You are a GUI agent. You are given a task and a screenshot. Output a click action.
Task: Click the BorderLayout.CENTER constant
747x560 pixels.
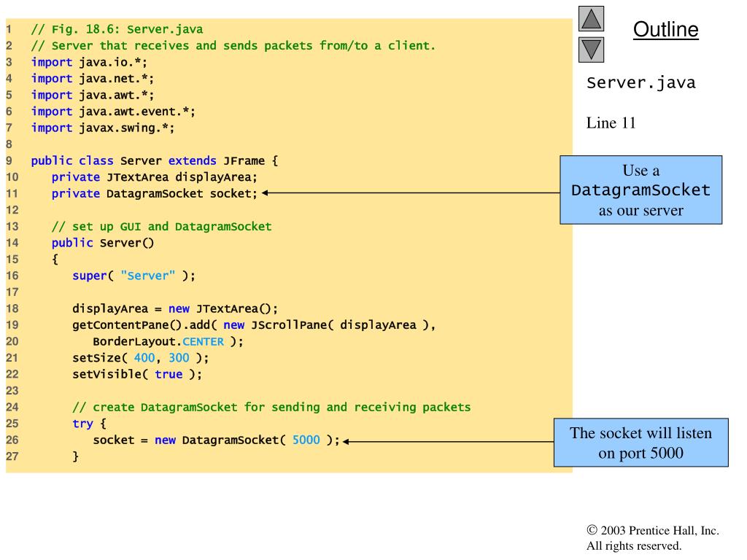[158, 341]
